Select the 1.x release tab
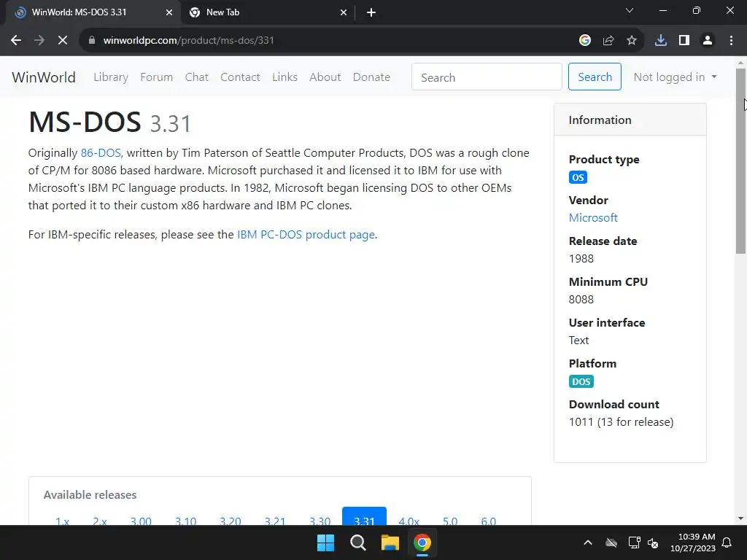Screen dimensions: 747x560 [63, 520]
